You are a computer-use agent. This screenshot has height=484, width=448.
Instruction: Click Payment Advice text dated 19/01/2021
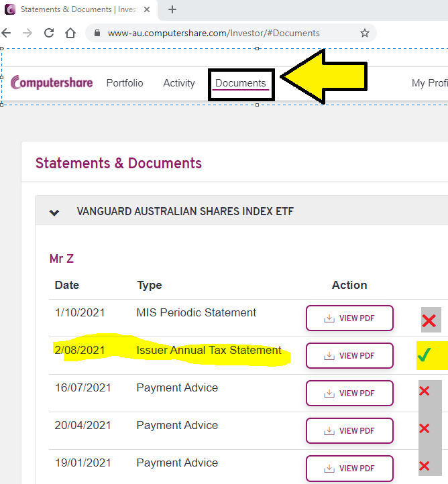coord(177,463)
